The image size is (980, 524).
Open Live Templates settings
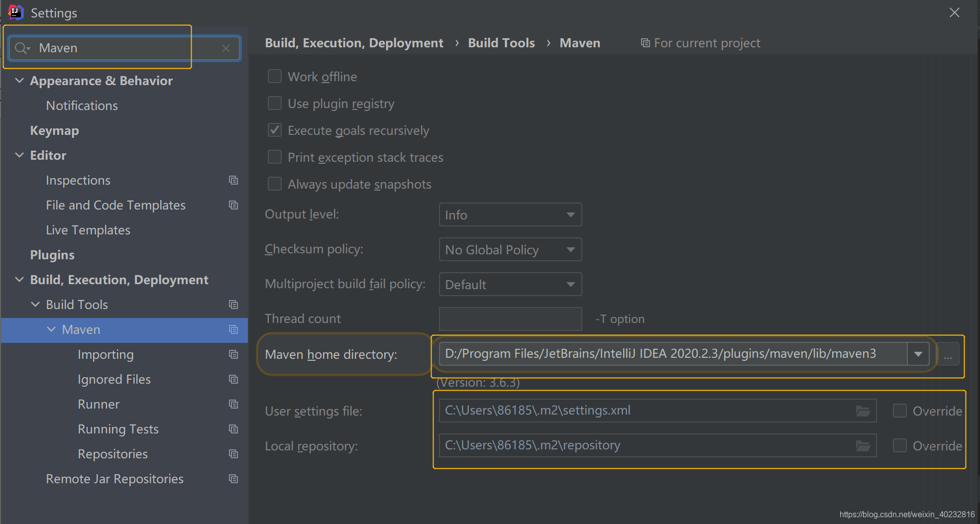click(x=88, y=230)
